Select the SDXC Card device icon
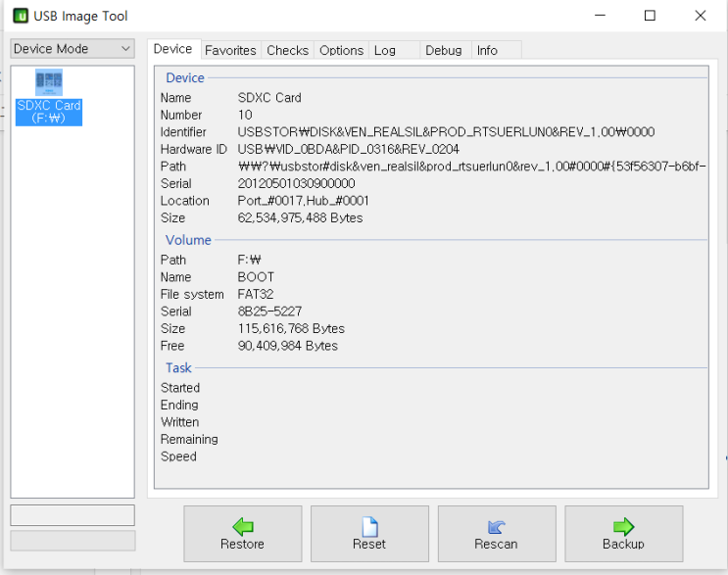 pos(49,82)
